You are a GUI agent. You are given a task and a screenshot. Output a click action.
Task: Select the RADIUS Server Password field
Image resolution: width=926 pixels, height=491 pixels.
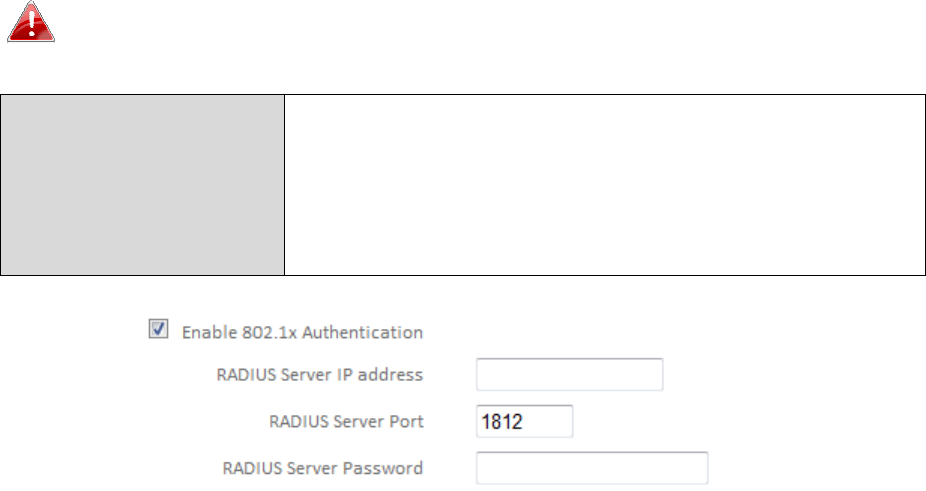click(592, 468)
